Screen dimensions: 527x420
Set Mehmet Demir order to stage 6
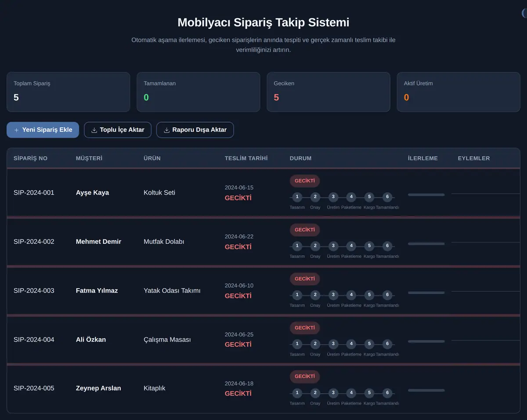coord(387,246)
